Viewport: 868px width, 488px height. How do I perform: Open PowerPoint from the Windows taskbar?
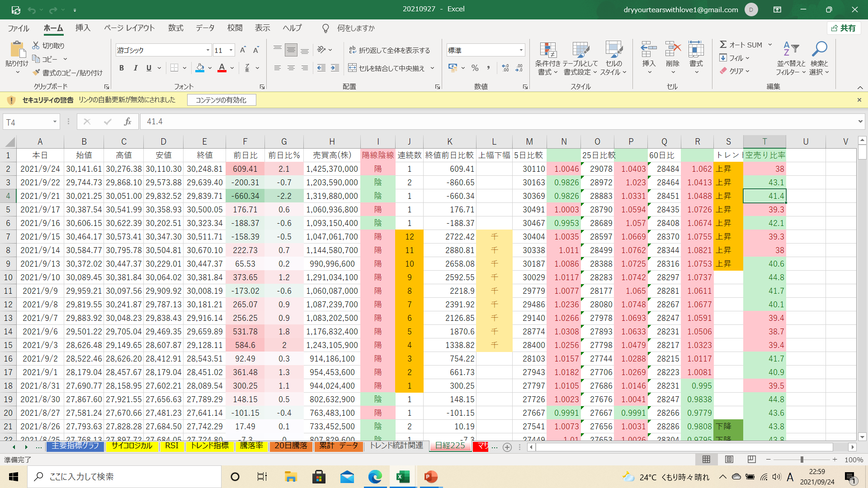(x=430, y=477)
